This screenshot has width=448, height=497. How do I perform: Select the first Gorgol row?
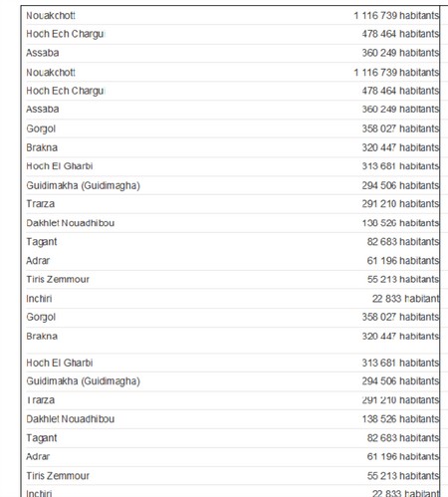[x=232, y=128]
